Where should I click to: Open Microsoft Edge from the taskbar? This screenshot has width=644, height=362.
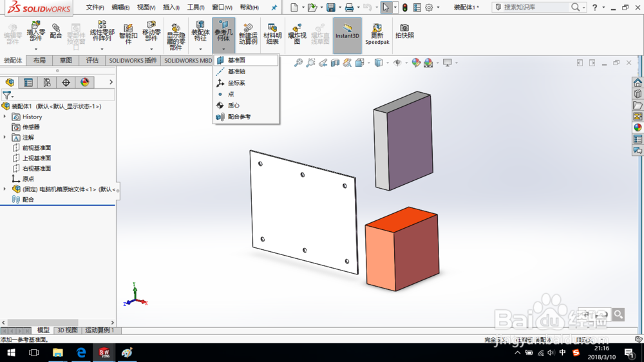pos(81,352)
